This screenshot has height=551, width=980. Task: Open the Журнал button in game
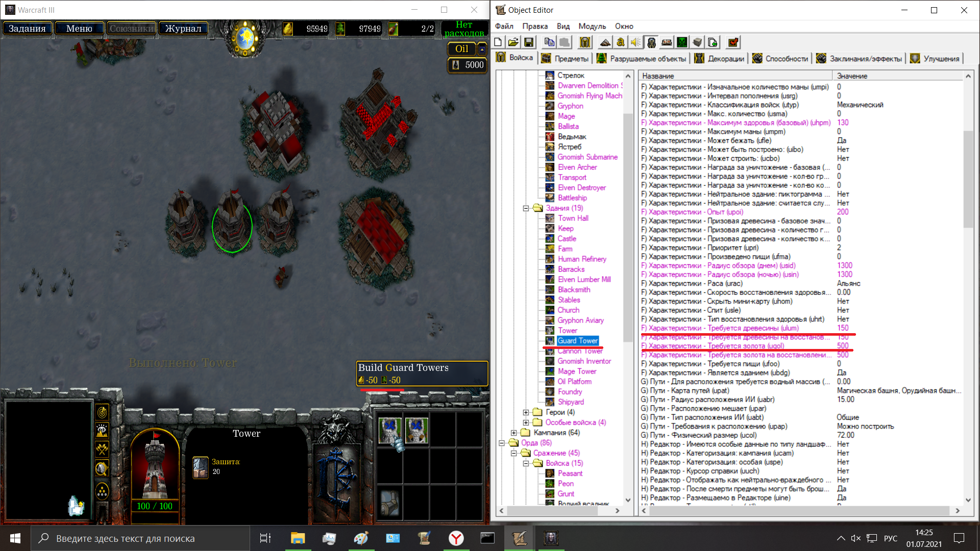(x=183, y=29)
